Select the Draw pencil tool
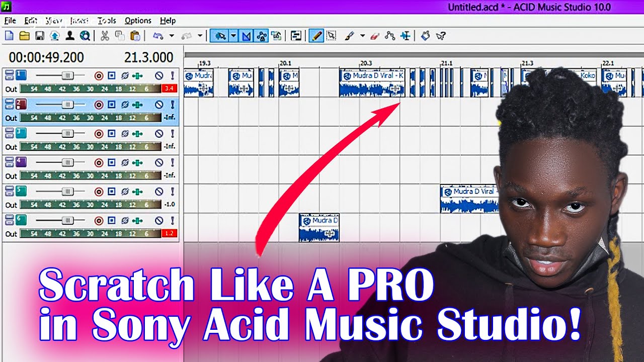 click(x=316, y=36)
